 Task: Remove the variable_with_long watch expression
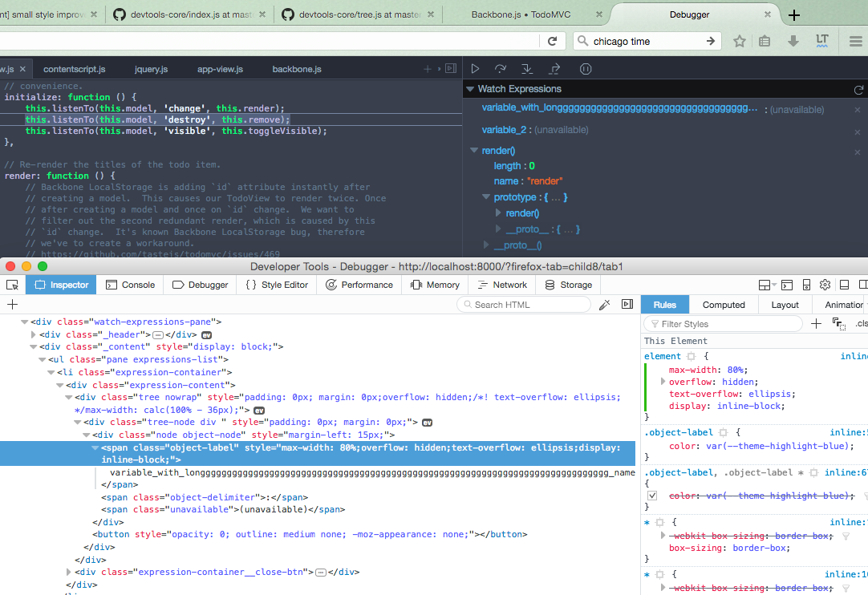858,110
